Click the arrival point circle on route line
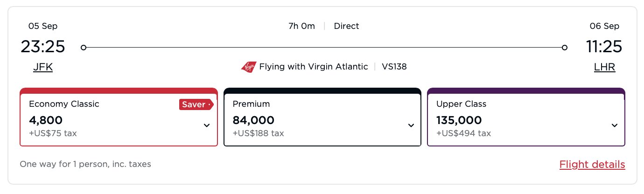This screenshot has height=194, width=644. 565,48
